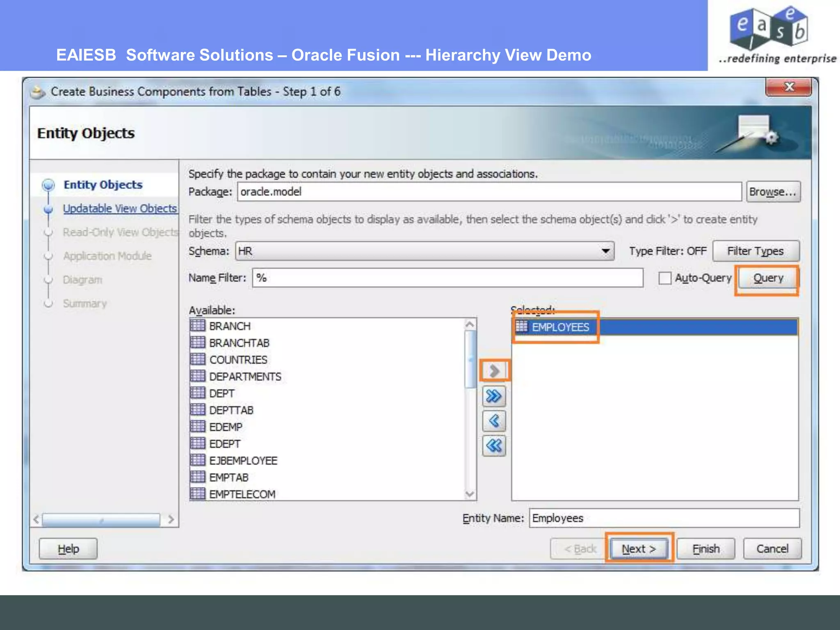Image resolution: width=840 pixels, height=630 pixels.
Task: Click the remove single item arrow button
Action: pyautogui.click(x=494, y=421)
